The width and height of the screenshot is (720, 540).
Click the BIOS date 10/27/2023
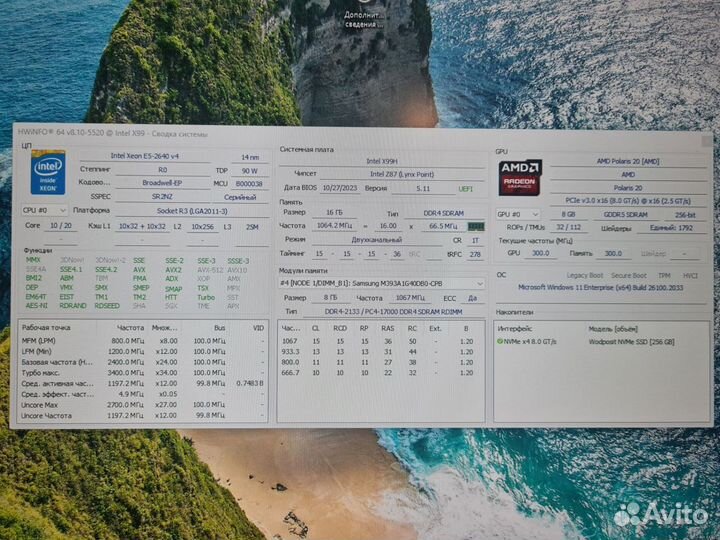[340, 188]
